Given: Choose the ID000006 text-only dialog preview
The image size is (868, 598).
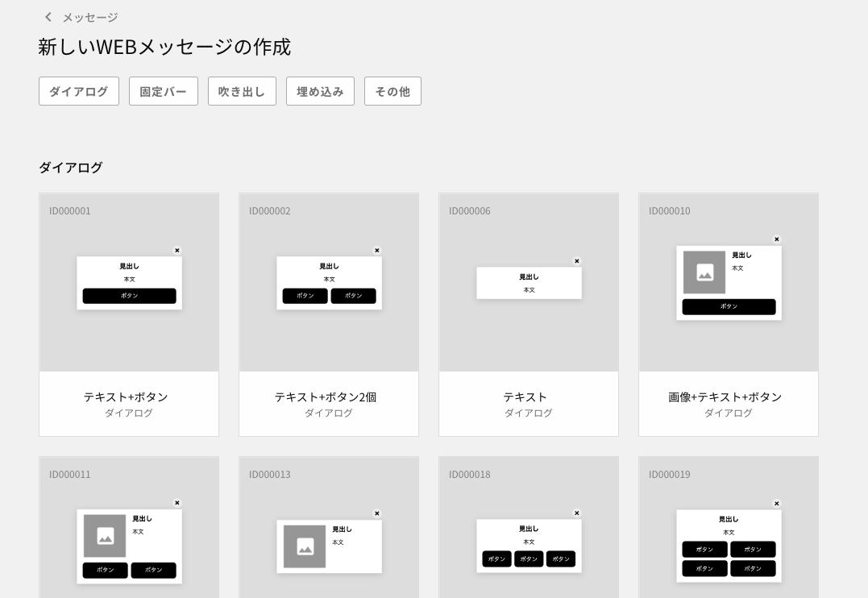Looking at the screenshot, I should click(x=529, y=282).
